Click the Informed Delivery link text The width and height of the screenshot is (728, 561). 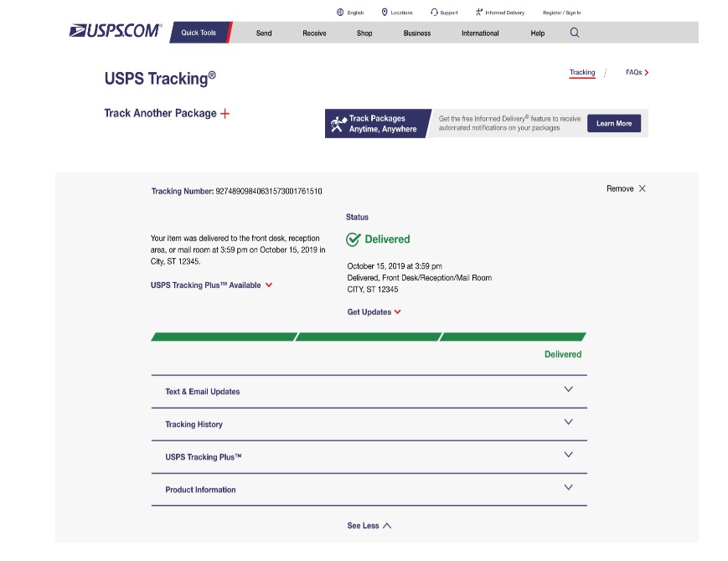pos(504,13)
